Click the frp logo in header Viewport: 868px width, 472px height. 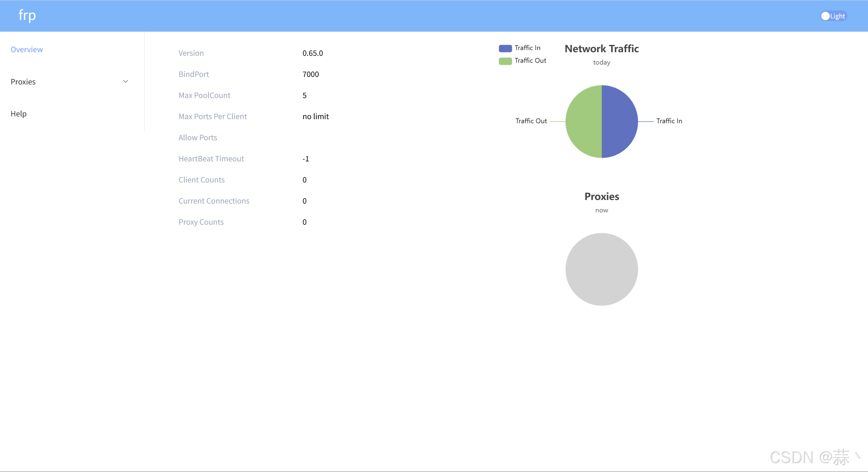(27, 15)
